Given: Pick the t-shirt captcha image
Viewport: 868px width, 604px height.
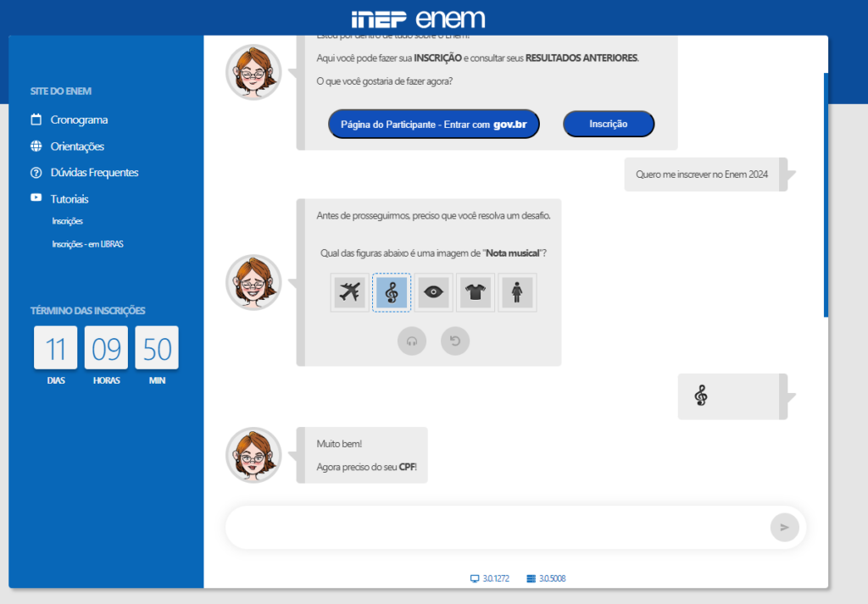Looking at the screenshot, I should pos(475,292).
